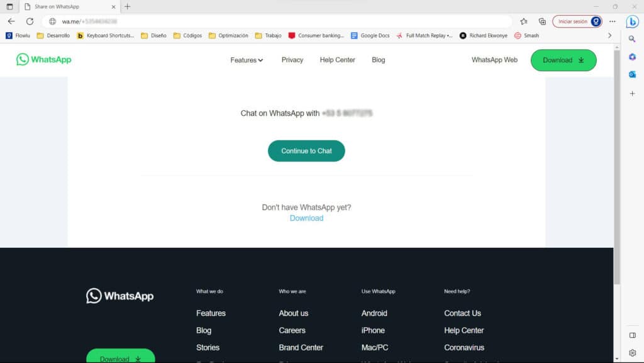
Task: Open Keyboard Shortcuts bookmark
Action: 106,36
